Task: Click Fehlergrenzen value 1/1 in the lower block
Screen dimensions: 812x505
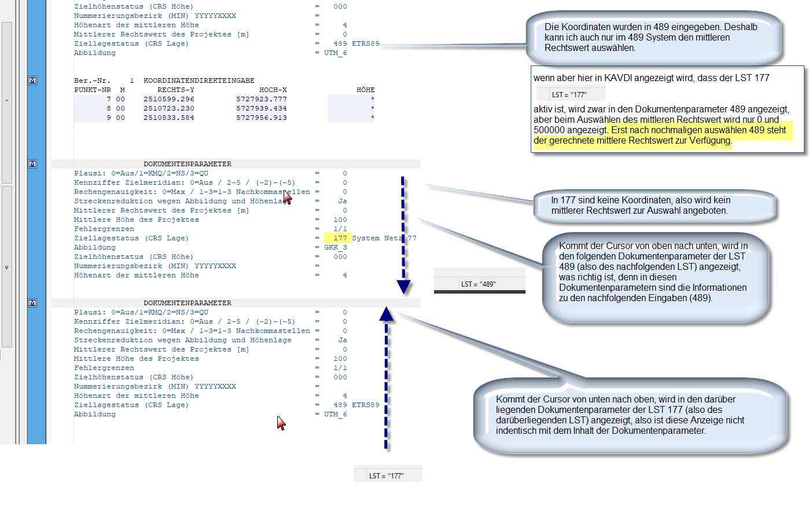Action: (340, 368)
